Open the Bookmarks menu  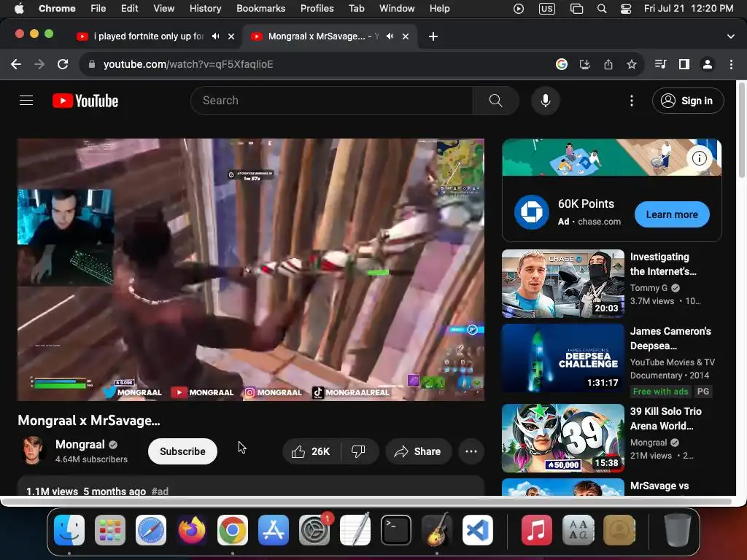260,8
